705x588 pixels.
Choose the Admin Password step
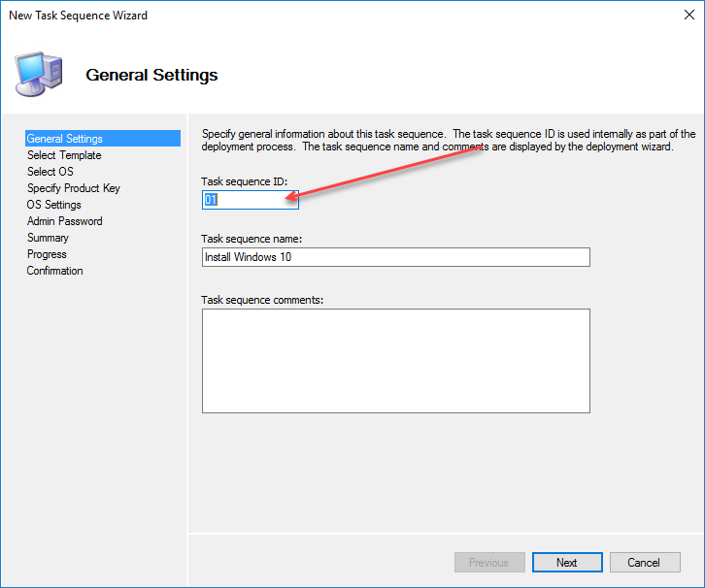(x=64, y=221)
